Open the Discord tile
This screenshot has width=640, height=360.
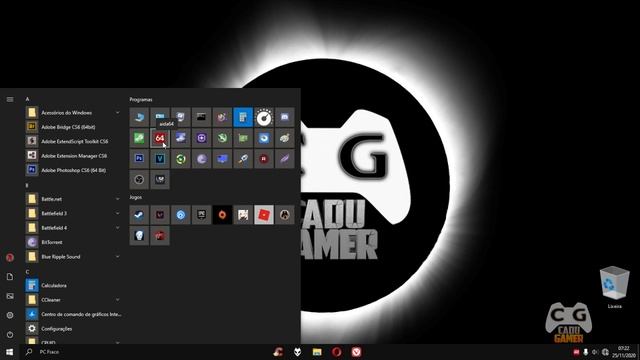(x=284, y=117)
